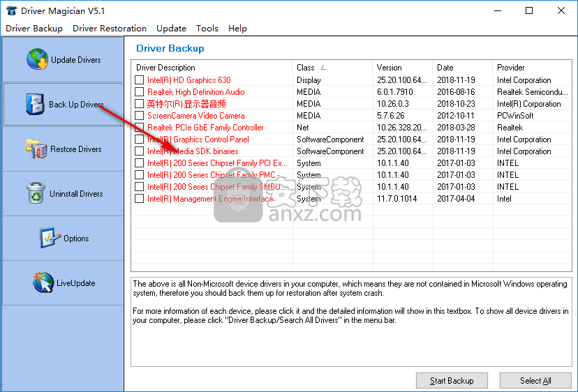Screen dimensions: 578x392
Task: Open the Tools menu
Action: point(207,29)
